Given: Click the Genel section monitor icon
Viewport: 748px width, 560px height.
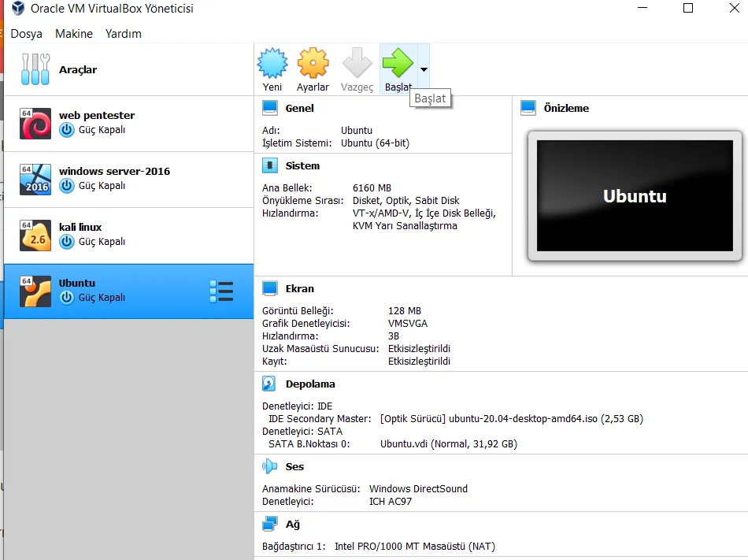Looking at the screenshot, I should pos(270,108).
